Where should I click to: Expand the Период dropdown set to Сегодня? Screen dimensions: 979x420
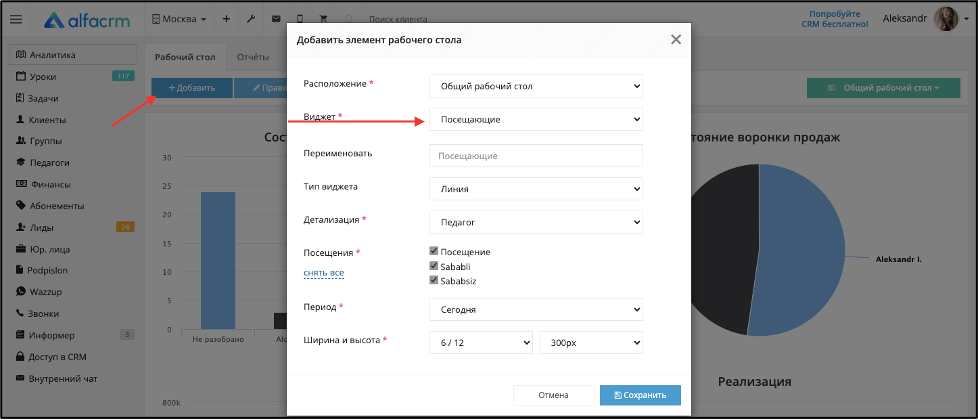pyautogui.click(x=536, y=309)
